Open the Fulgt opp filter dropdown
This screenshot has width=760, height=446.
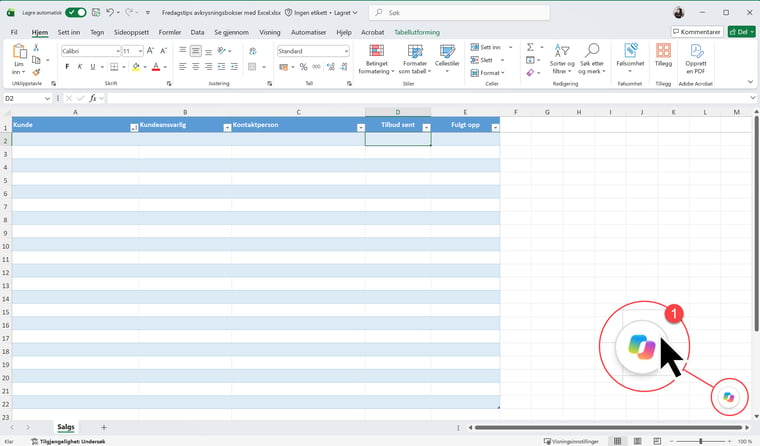click(495, 127)
